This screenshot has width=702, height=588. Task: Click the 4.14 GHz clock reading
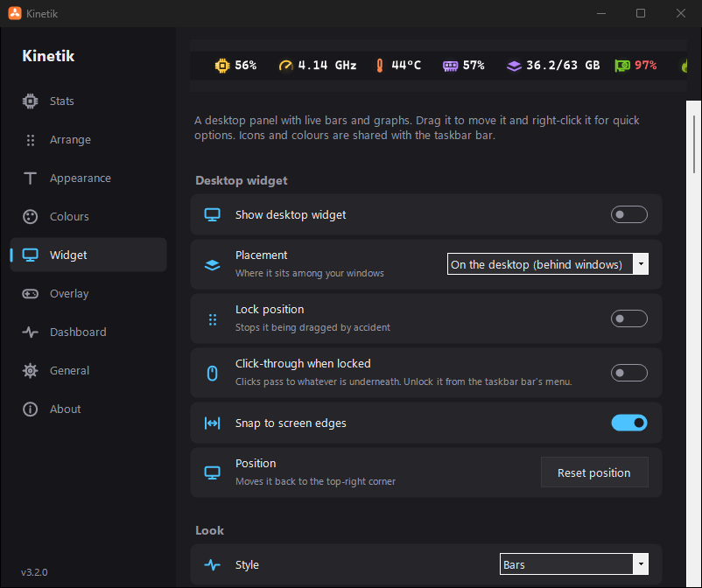tap(327, 66)
